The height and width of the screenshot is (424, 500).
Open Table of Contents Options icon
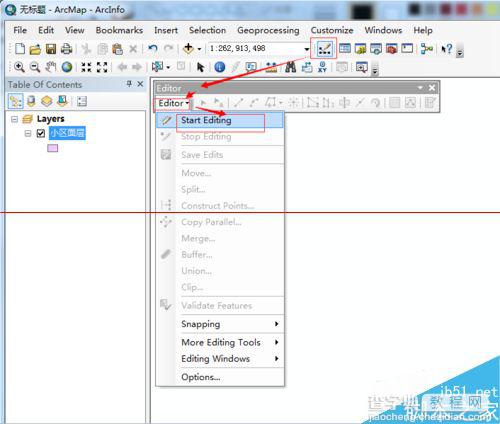coord(82,101)
